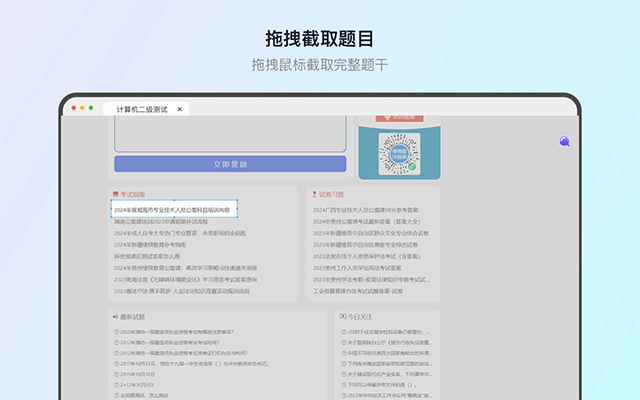
Task: Click the icon beside 今日关注
Action: (343, 316)
